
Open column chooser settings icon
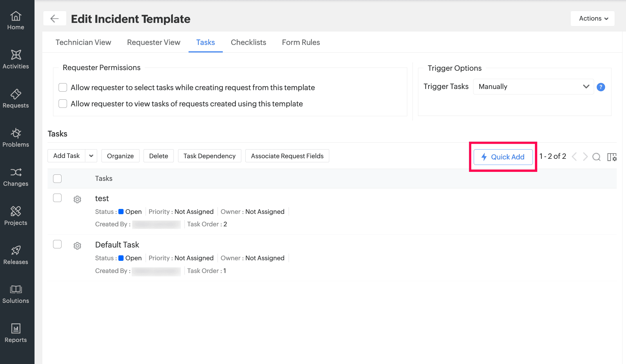(612, 157)
